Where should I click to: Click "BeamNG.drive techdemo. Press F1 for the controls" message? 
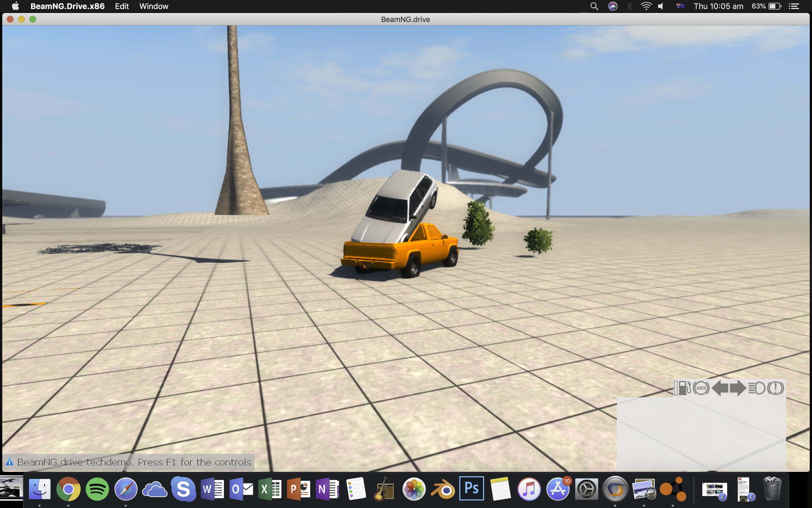click(x=134, y=462)
